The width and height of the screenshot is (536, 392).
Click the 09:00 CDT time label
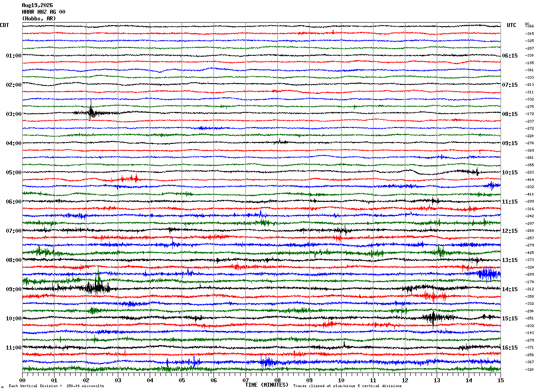14,289
